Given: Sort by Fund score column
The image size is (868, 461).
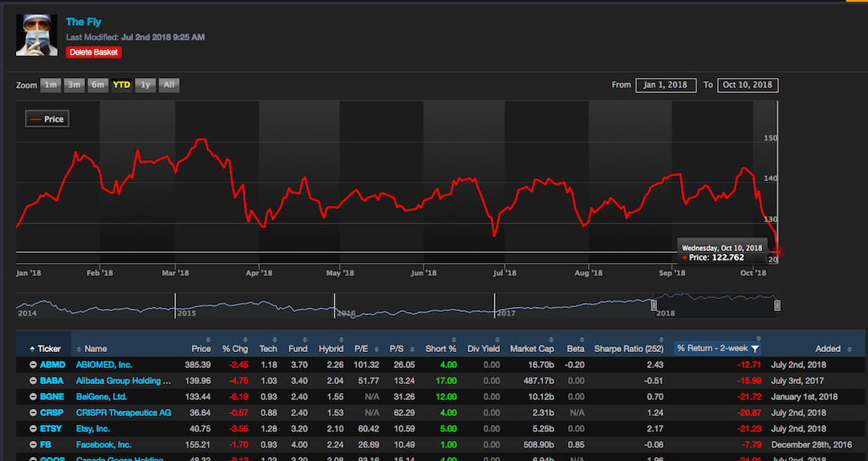Looking at the screenshot, I should 298,349.
